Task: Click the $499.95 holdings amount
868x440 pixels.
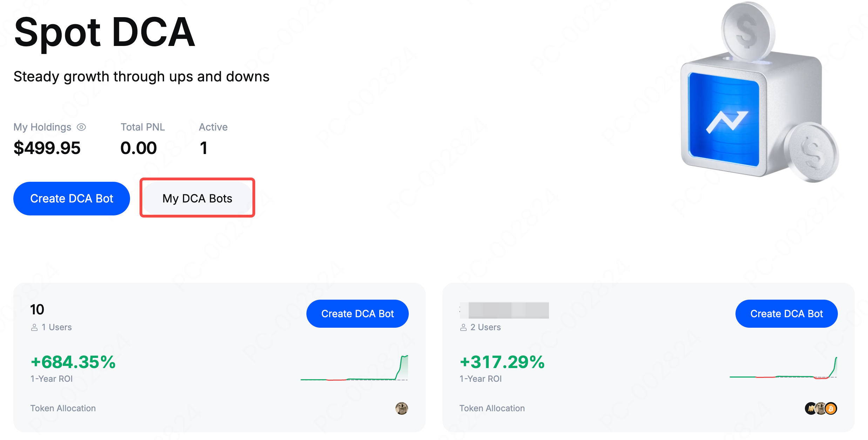Action: point(47,148)
